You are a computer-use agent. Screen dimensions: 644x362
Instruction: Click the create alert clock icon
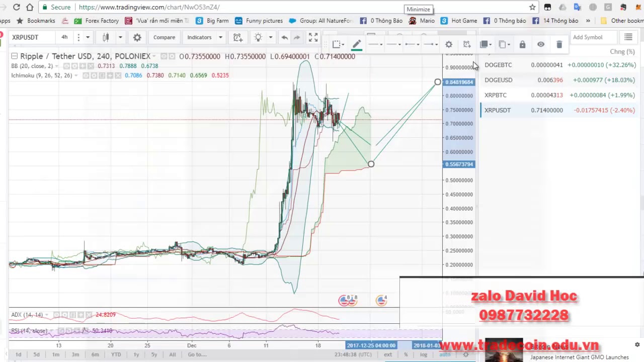pyautogui.click(x=237, y=37)
